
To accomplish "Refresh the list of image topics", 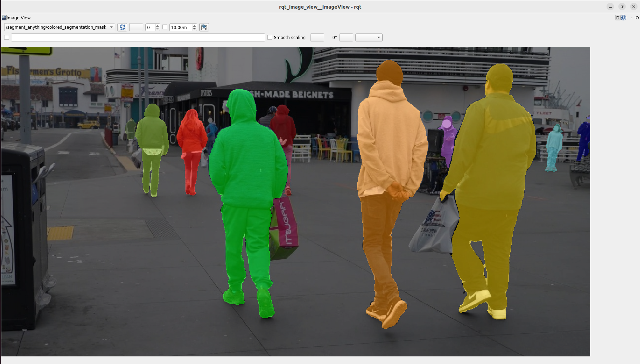I will click(x=122, y=27).
